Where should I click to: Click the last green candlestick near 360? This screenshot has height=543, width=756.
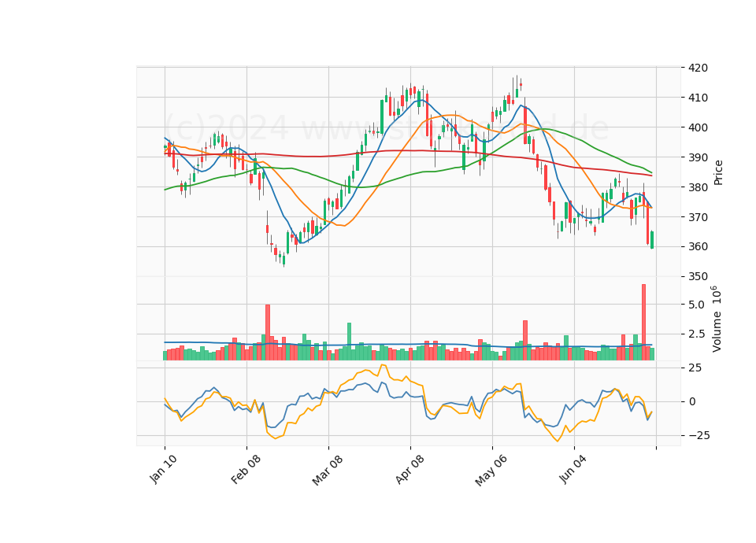(x=652, y=240)
